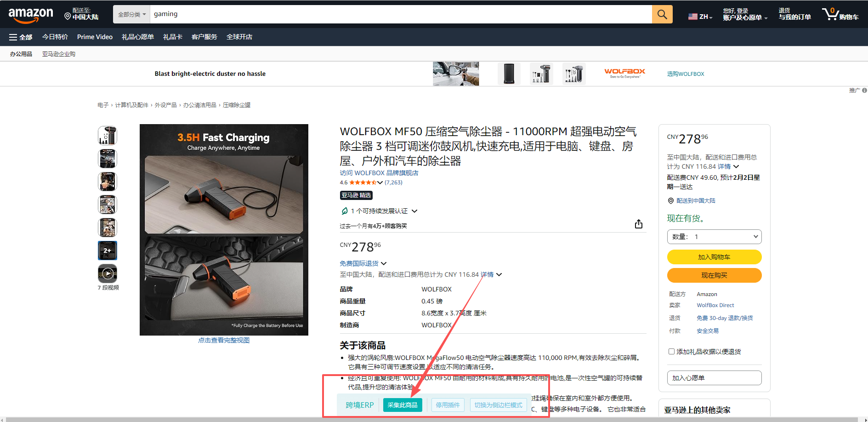Image resolution: width=868 pixels, height=422 pixels.
Task: Check 添加礼品收据以便退货 checkbox
Action: click(671, 351)
